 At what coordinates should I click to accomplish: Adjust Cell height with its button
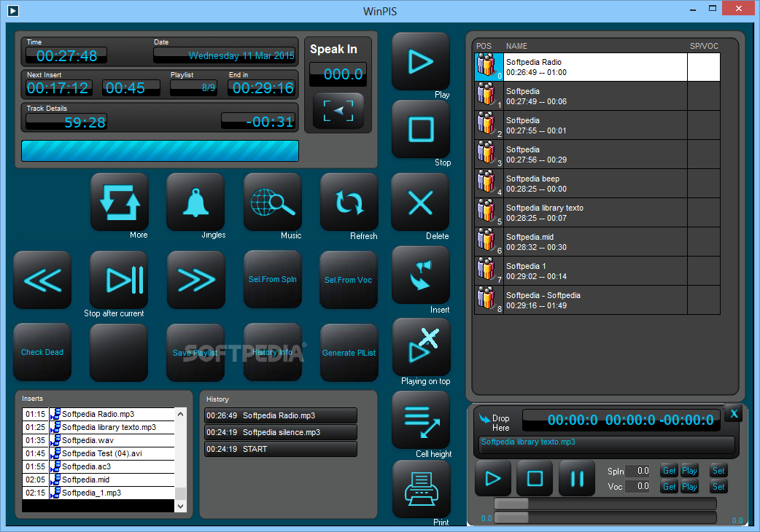click(x=421, y=420)
